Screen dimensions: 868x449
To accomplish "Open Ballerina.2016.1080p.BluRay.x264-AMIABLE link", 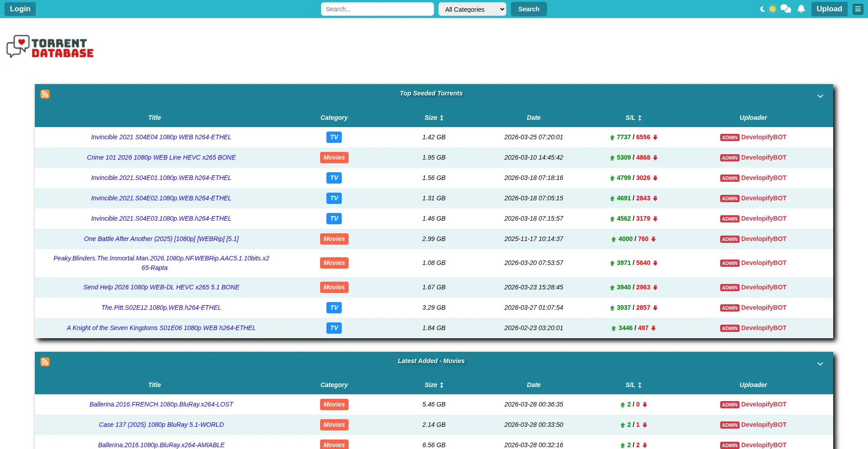I will [161, 445].
